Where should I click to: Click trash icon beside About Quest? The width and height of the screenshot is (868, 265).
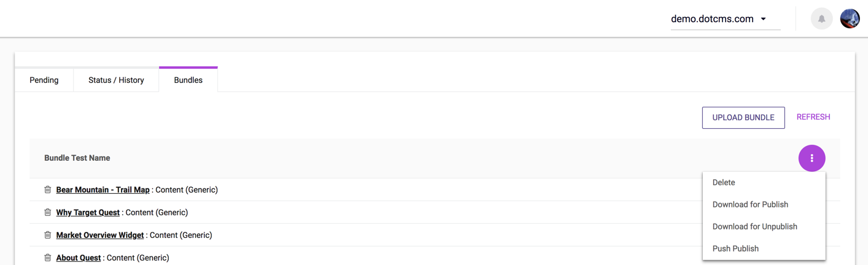(47, 258)
